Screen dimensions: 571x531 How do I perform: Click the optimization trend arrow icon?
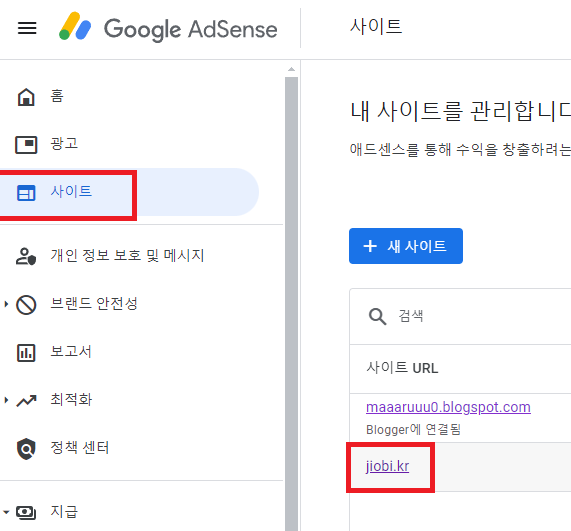click(x=26, y=401)
